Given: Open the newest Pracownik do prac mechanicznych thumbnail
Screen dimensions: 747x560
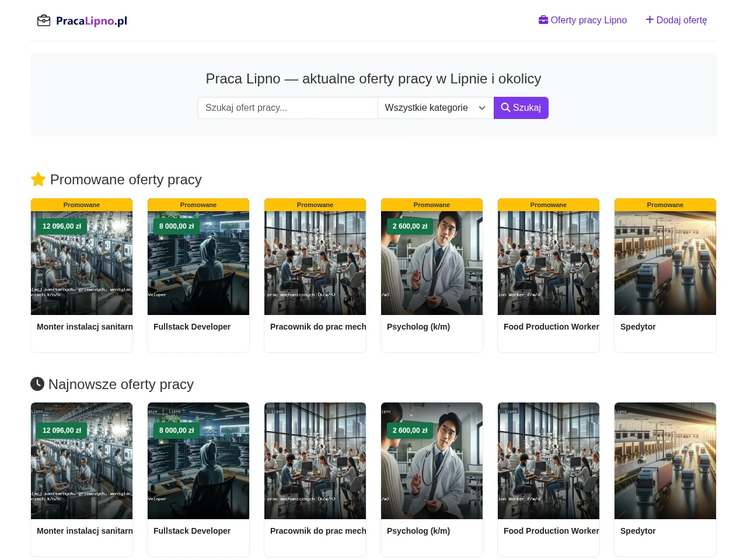Looking at the screenshot, I should [x=315, y=461].
